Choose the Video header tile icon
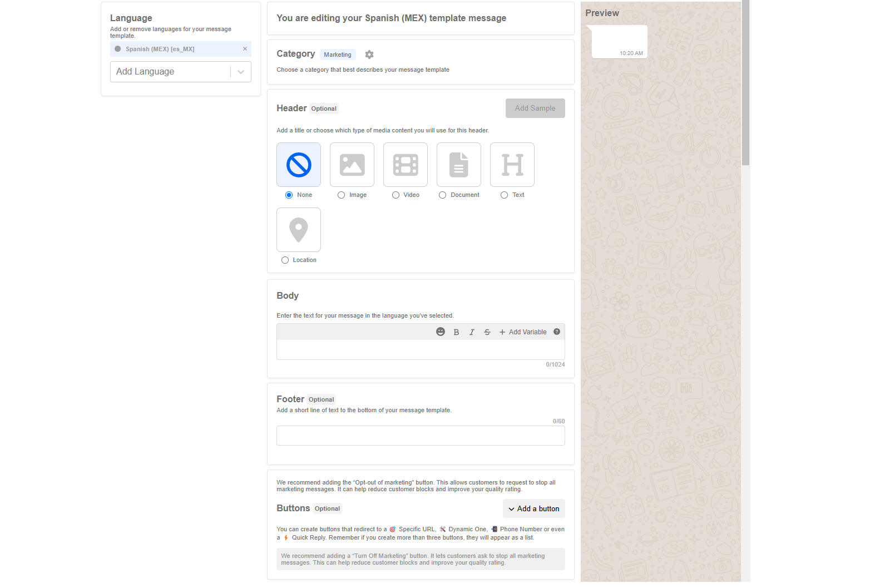This screenshot has height=588, width=880. pyautogui.click(x=405, y=165)
